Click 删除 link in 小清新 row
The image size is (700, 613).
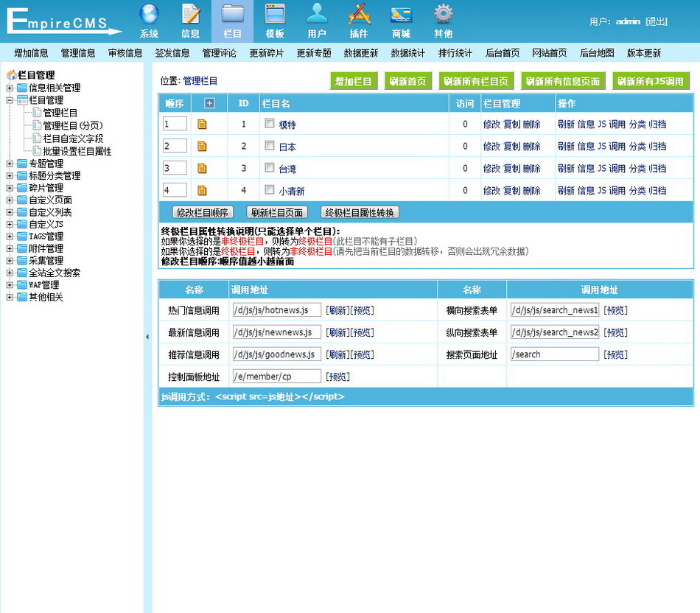tap(532, 191)
